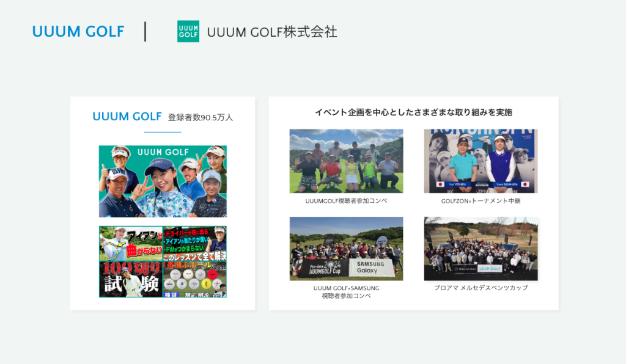Screen dimensions: 626x364
Task: Open the アイアンが曲がらない video thumbnail
Action: 131,244
